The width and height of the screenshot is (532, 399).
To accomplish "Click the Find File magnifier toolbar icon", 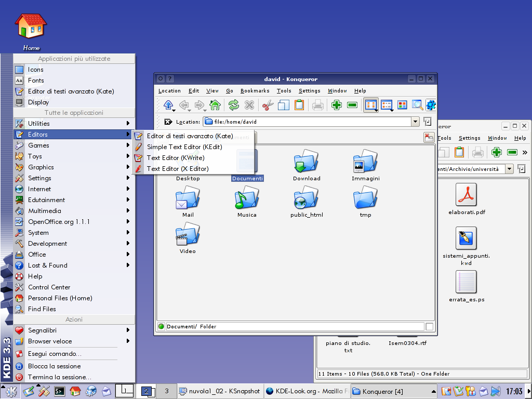I will tap(417, 105).
